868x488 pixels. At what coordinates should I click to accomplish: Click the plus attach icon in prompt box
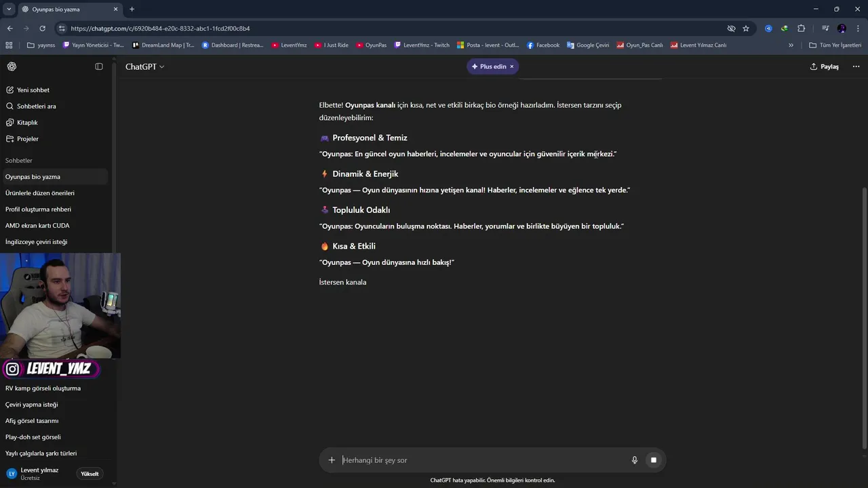[332, 460]
